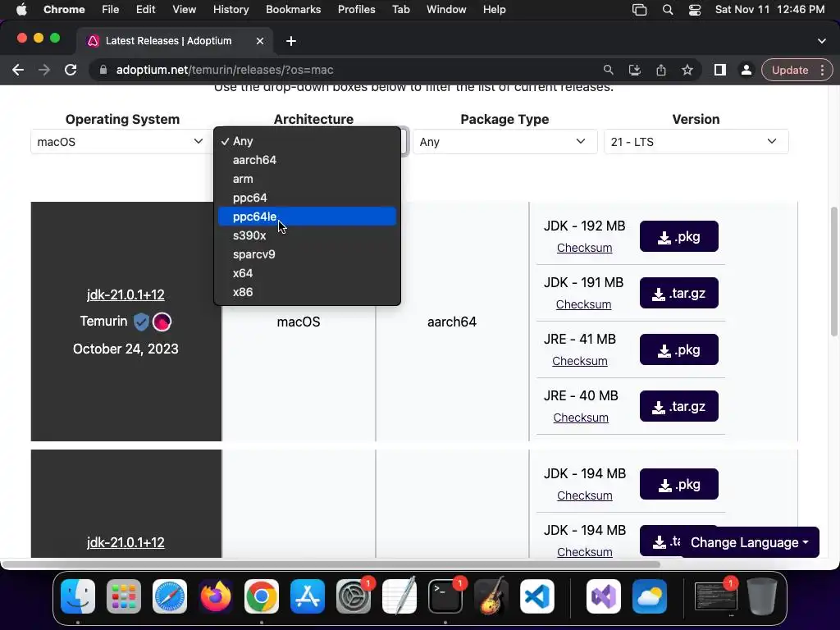Open System Settings from the Dock
This screenshot has width=840, height=630.
pos(354,596)
